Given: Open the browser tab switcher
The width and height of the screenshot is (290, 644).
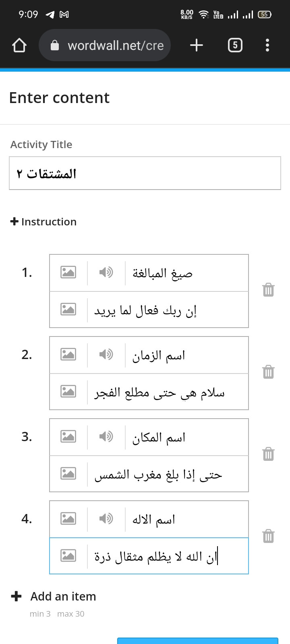Looking at the screenshot, I should (x=235, y=45).
